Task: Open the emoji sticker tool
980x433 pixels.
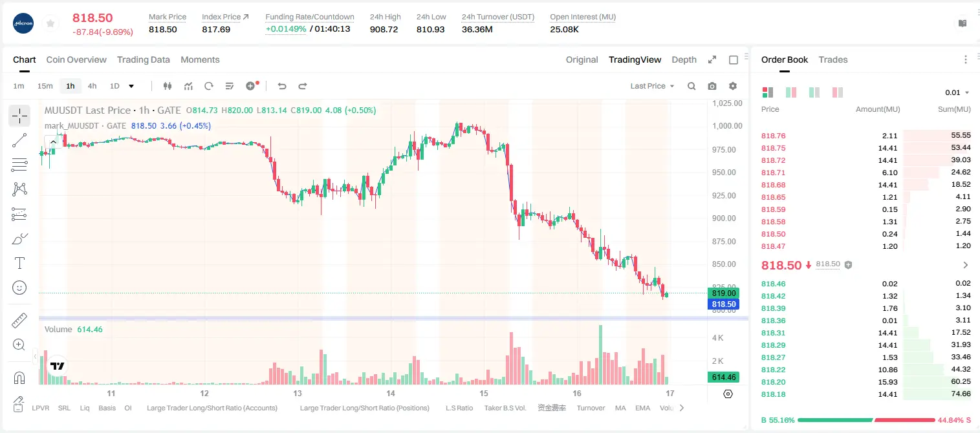Action: [x=19, y=288]
